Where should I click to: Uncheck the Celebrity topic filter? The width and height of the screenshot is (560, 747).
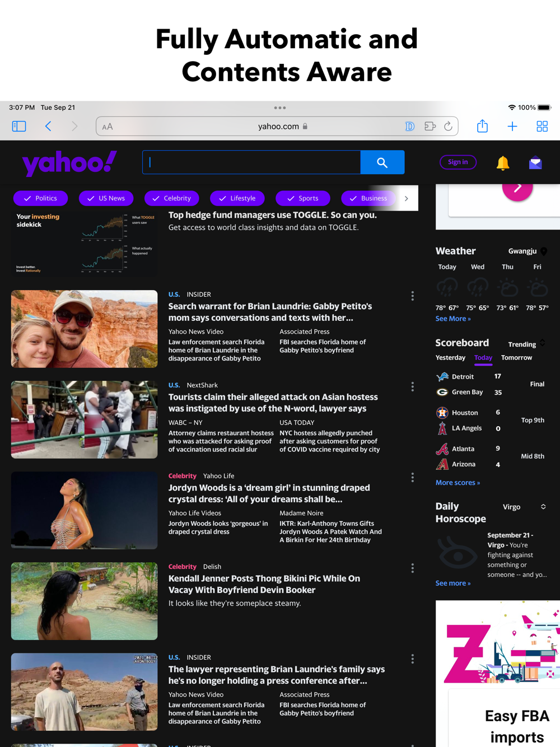pos(171,198)
